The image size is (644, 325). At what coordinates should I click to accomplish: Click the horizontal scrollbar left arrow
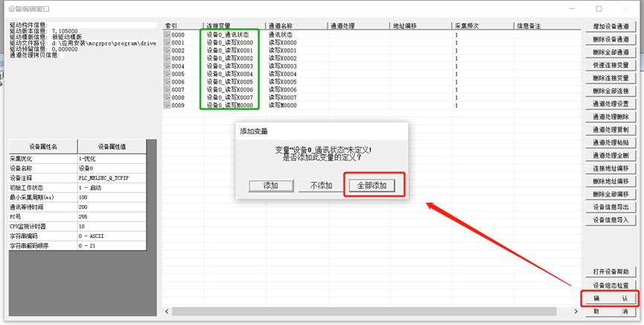pyautogui.click(x=167, y=312)
